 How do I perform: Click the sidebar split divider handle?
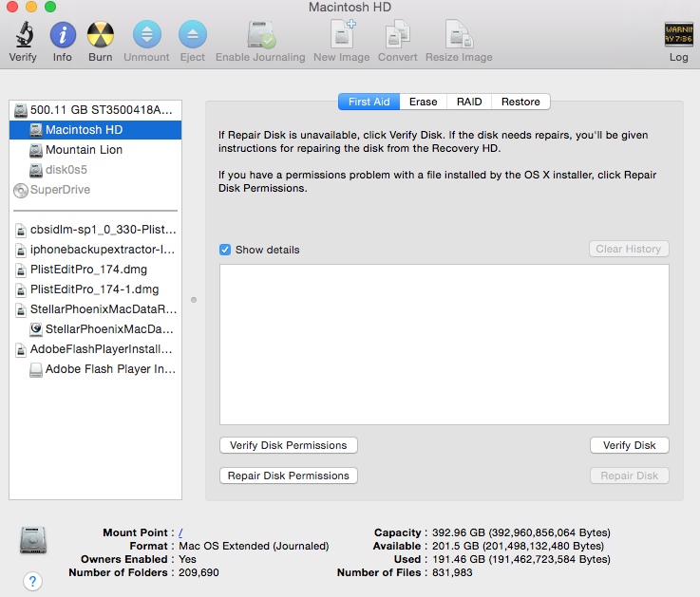tap(194, 300)
